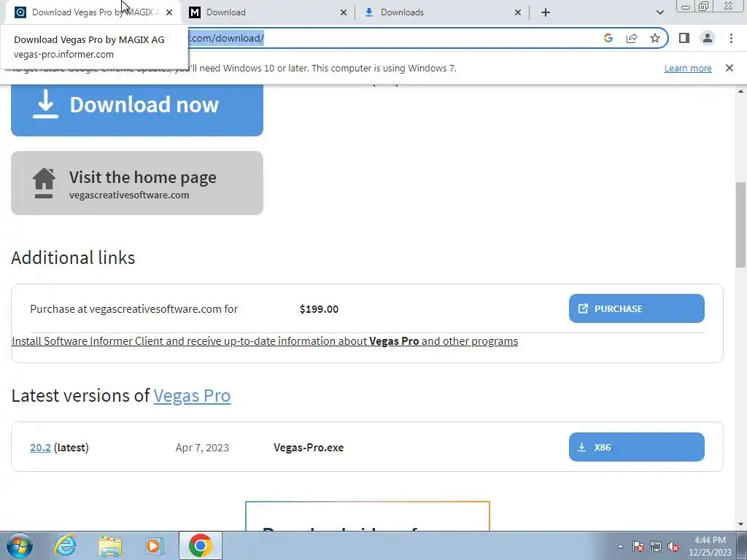Viewport: 747px width, 560px height.
Task: Close the Downloads tab
Action: (x=518, y=12)
